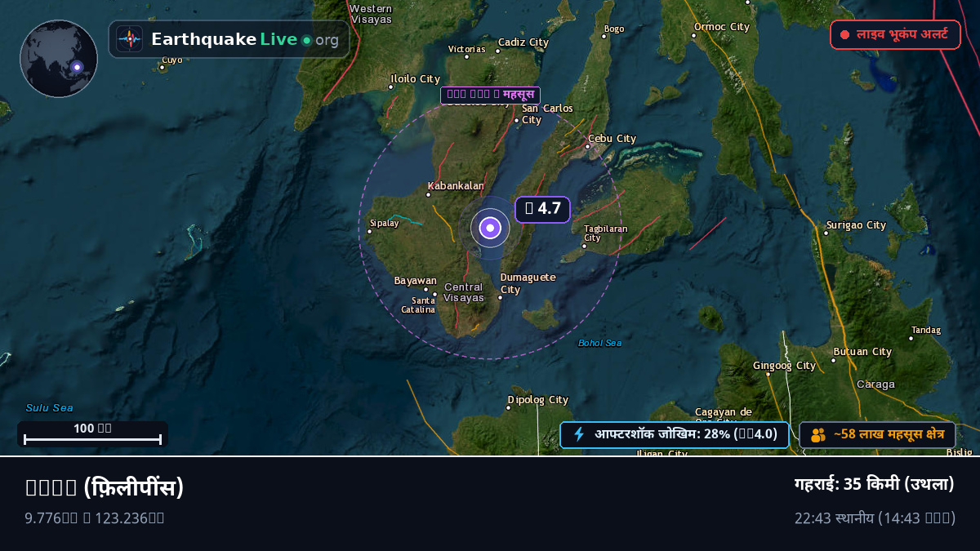The image size is (980, 551).
Task: Click the Santa Catalina map label
Action: tap(418, 305)
